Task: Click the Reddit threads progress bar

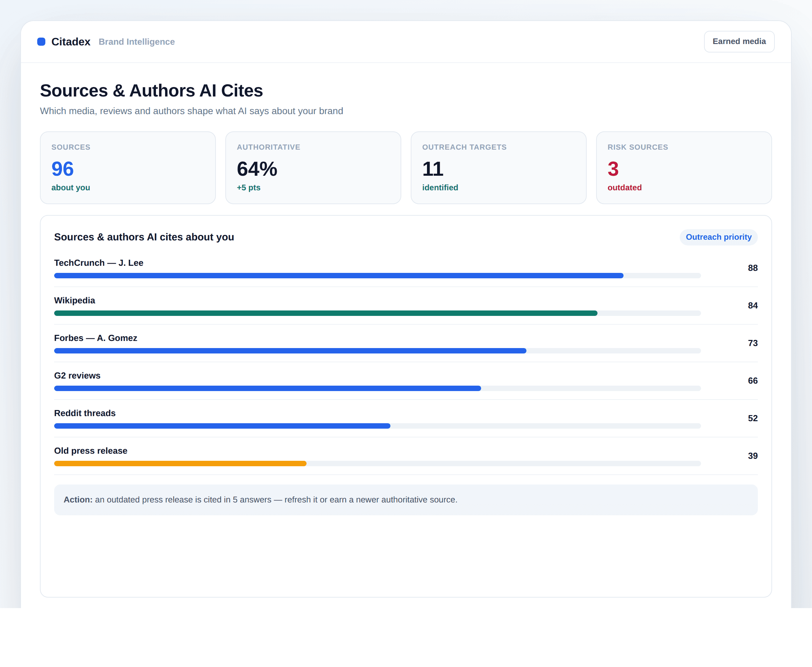Action: click(222, 426)
